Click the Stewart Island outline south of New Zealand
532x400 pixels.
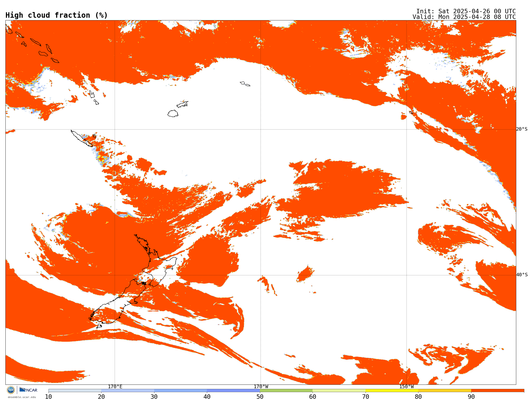click(99, 326)
